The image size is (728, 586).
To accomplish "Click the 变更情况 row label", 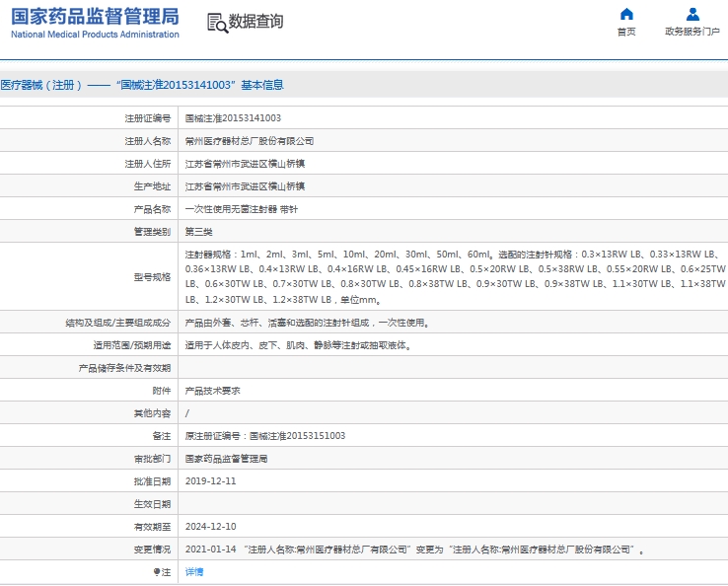I will pyautogui.click(x=152, y=549).
